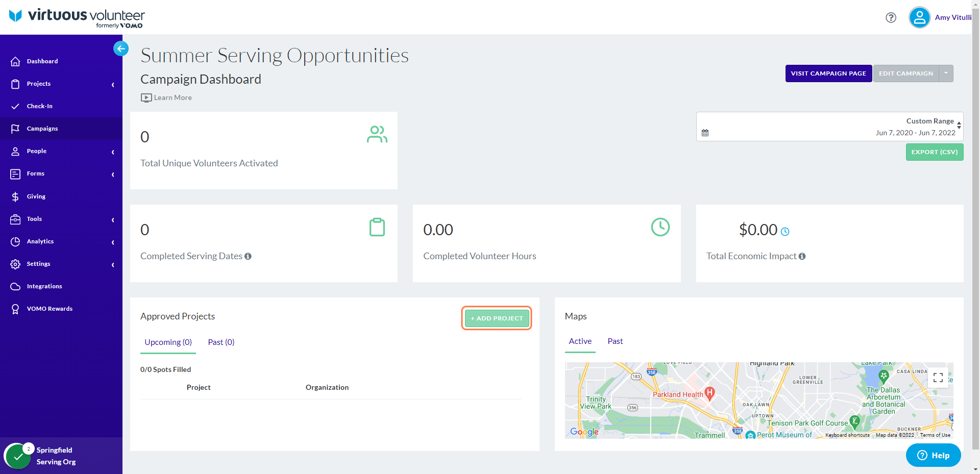Switch to the Active maps tab

pyautogui.click(x=580, y=341)
